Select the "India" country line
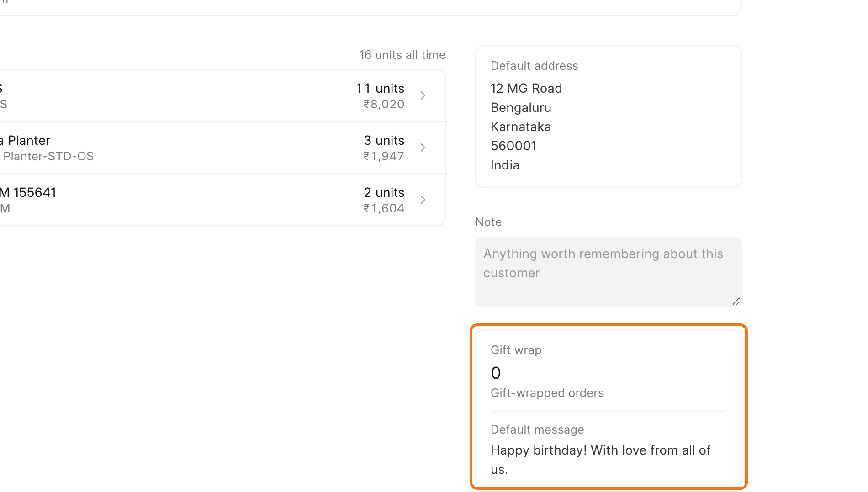The image size is (868, 492). tap(505, 165)
